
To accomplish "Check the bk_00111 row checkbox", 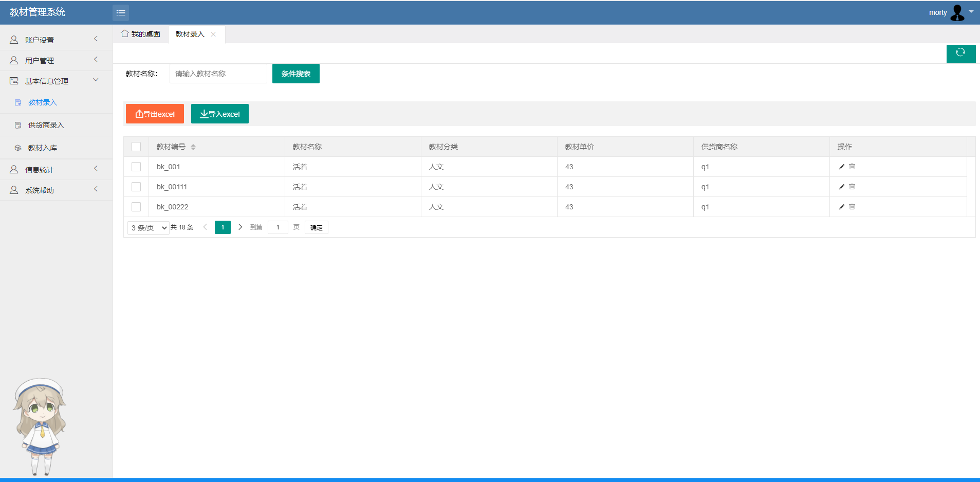I will (x=136, y=187).
